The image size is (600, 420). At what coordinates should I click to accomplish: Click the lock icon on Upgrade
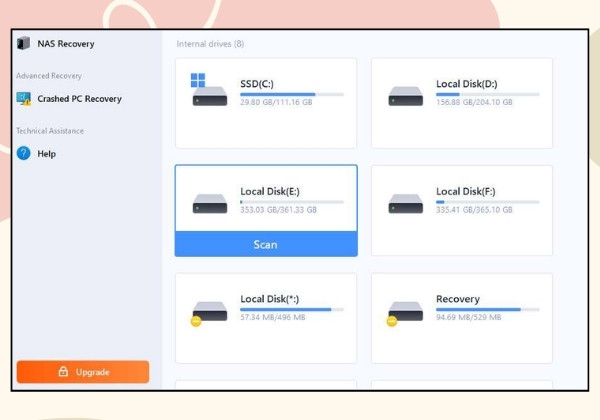63,371
